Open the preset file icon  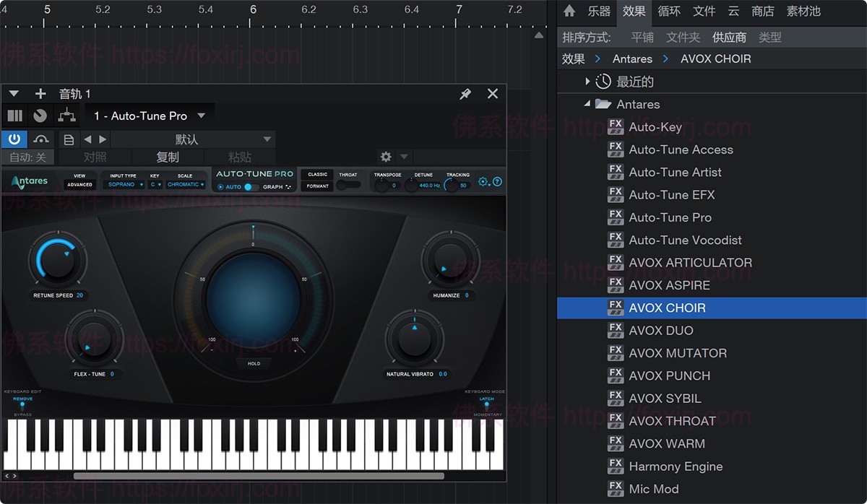69,139
